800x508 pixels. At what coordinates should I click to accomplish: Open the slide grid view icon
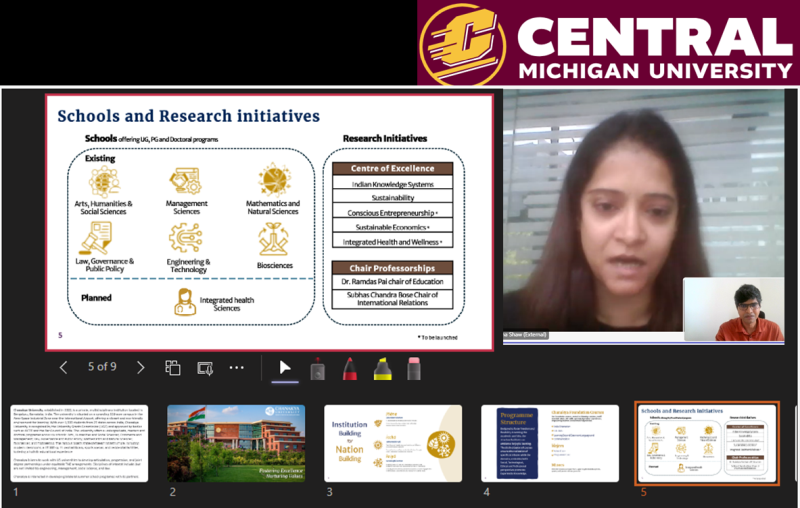[x=172, y=367]
